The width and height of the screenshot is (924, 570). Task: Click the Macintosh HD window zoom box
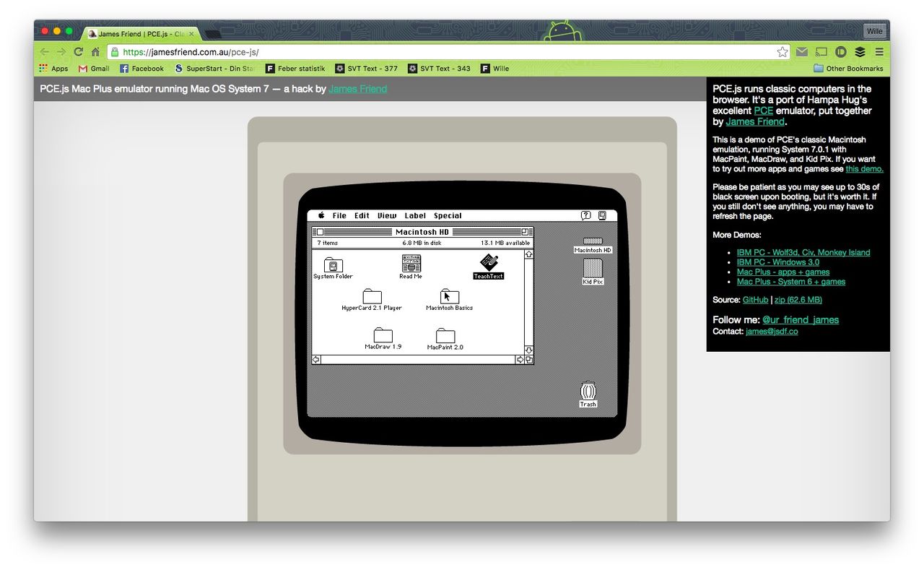tap(525, 232)
